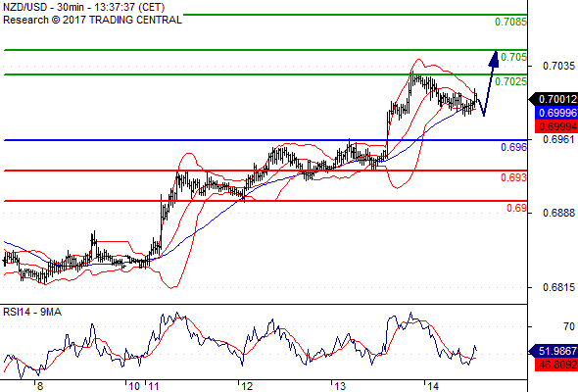Viewport: 578px width, 392px height.
Task: Select the 0.7085 resistance level label
Action: click(x=510, y=22)
